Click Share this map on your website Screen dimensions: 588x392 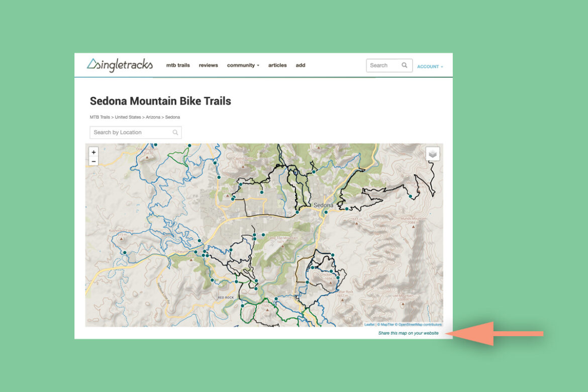[x=408, y=333]
